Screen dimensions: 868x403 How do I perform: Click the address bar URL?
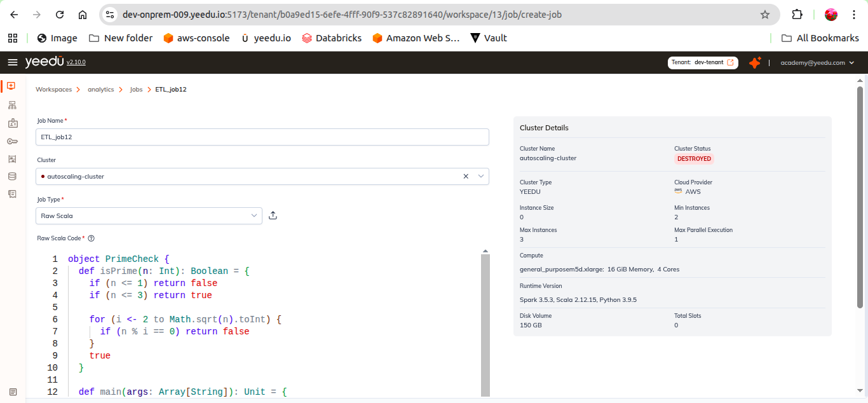(x=342, y=15)
